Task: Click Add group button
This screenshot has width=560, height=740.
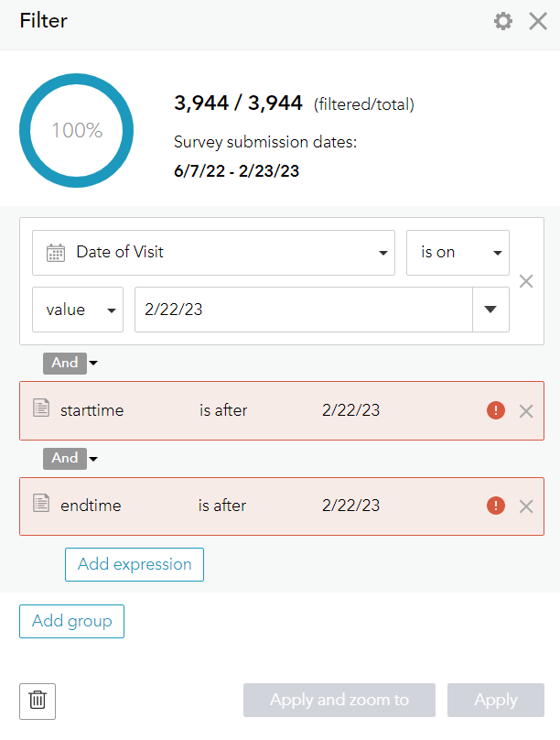Action: click(x=71, y=621)
